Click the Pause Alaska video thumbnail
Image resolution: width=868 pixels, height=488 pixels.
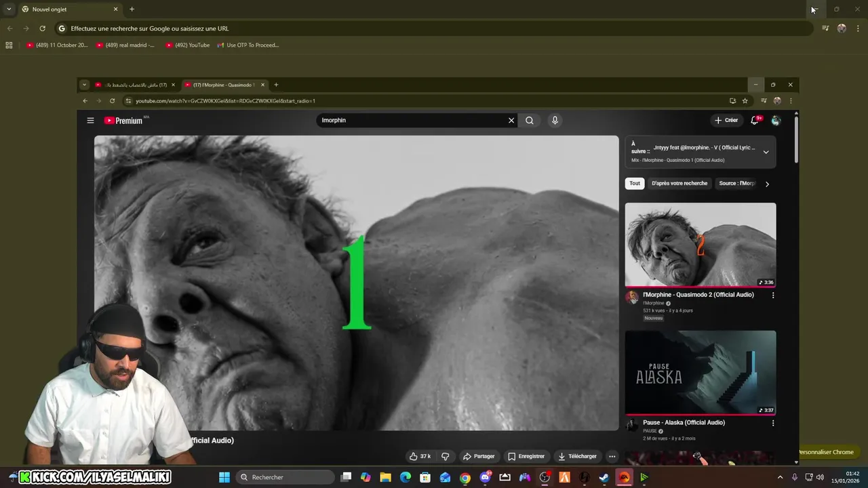click(701, 373)
